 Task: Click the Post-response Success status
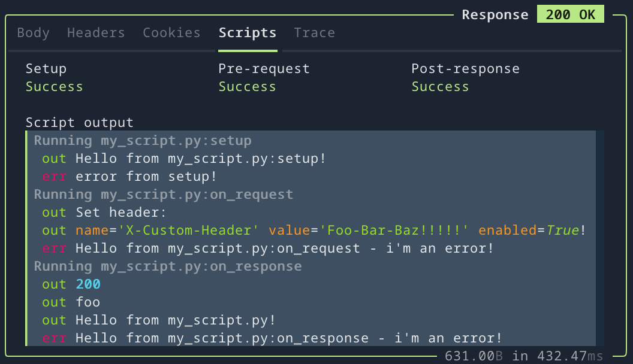[x=440, y=86]
